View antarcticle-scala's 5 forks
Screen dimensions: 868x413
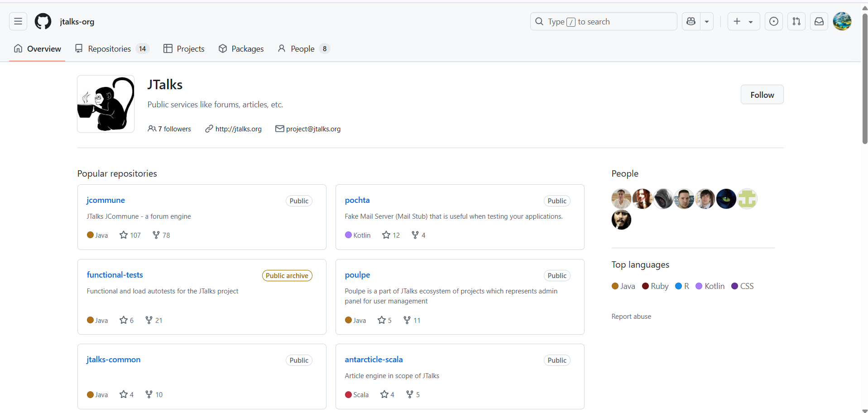tap(412, 394)
